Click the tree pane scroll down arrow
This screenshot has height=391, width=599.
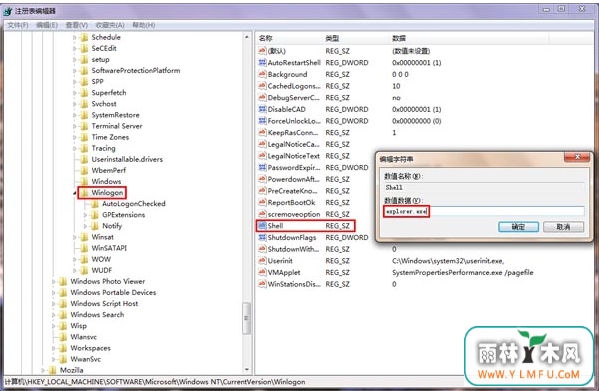point(247,370)
